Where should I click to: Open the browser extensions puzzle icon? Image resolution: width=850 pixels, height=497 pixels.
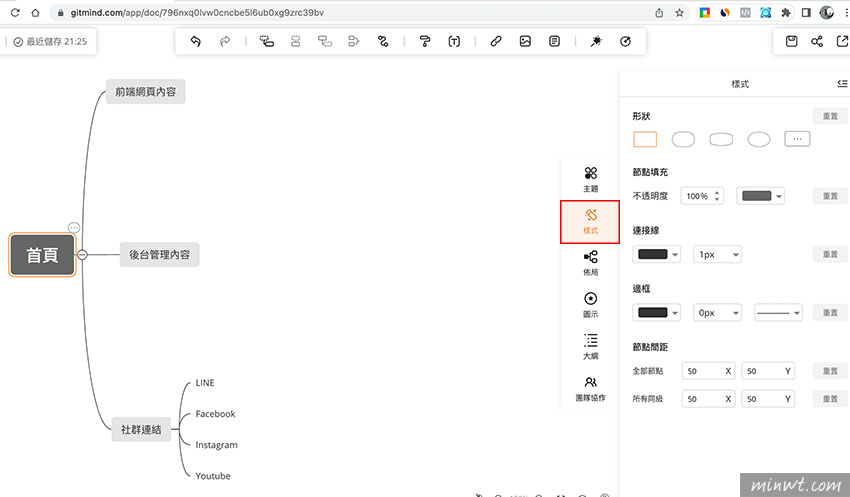pos(785,12)
